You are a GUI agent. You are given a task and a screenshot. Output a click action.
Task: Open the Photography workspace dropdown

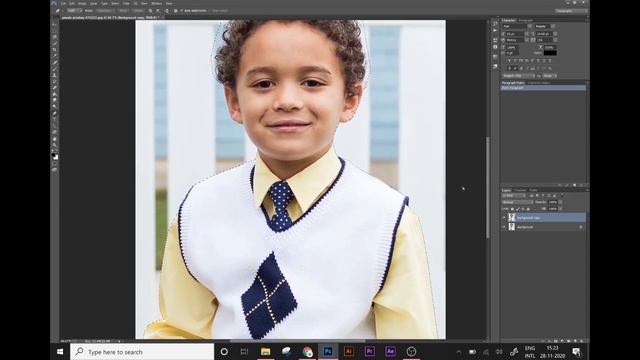click(571, 11)
